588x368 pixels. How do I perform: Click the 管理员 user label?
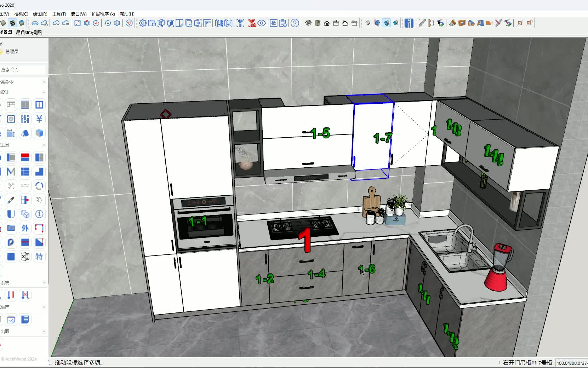pos(12,51)
